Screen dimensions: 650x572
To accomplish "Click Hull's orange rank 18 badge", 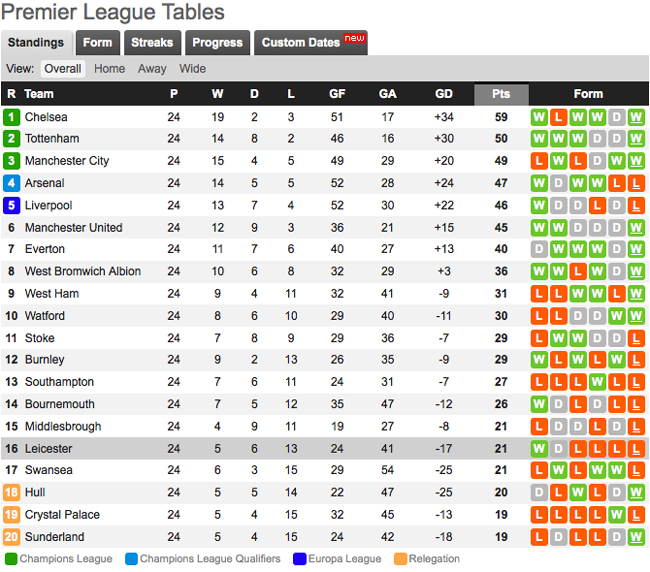I will [x=11, y=492].
